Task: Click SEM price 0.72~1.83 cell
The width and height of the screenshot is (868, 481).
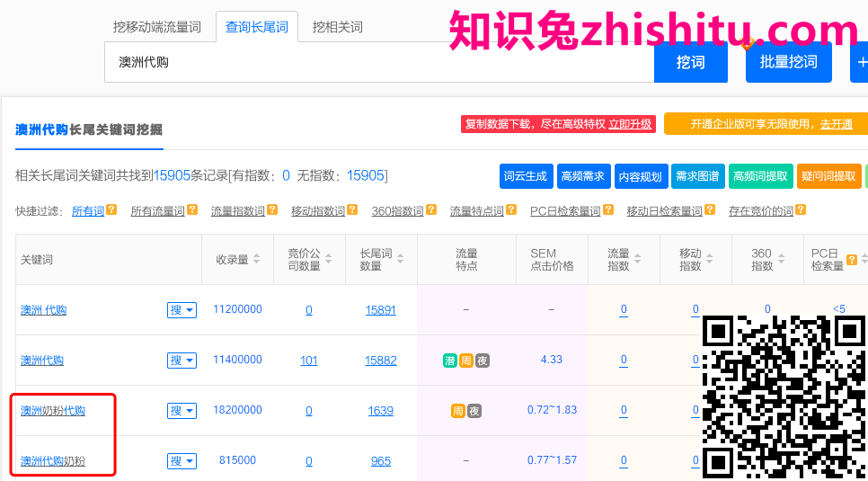Action: (x=552, y=410)
